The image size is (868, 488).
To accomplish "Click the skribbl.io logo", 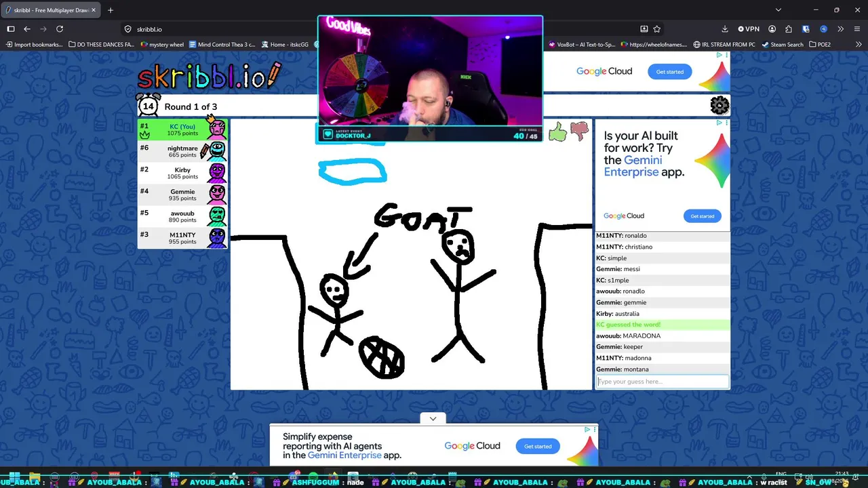I will tap(209, 76).
